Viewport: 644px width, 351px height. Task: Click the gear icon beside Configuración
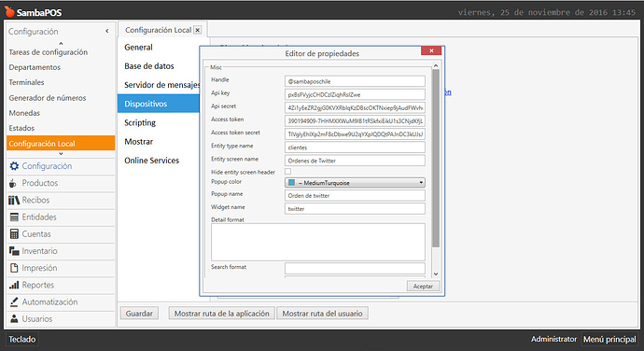pos(14,166)
